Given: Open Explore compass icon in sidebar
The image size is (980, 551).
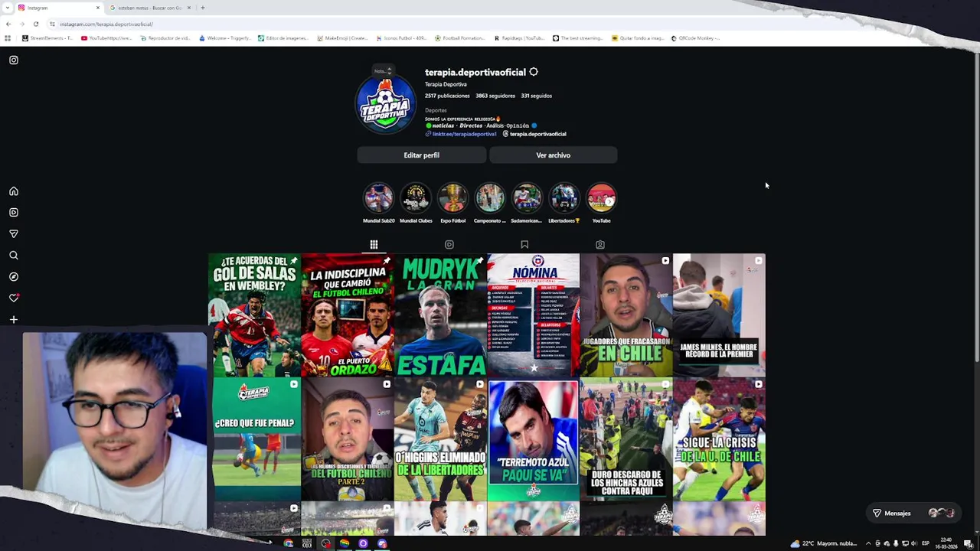Looking at the screenshot, I should pyautogui.click(x=13, y=276).
